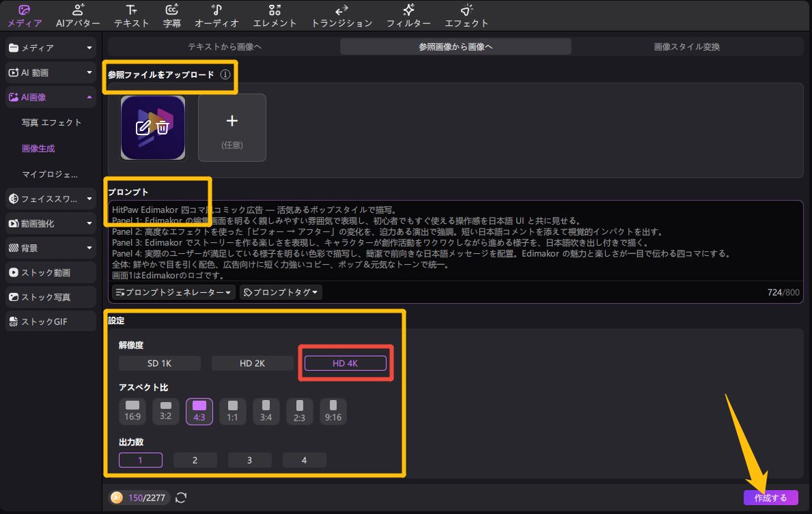Click the 作成する button
The width and height of the screenshot is (812, 514).
[x=772, y=498]
